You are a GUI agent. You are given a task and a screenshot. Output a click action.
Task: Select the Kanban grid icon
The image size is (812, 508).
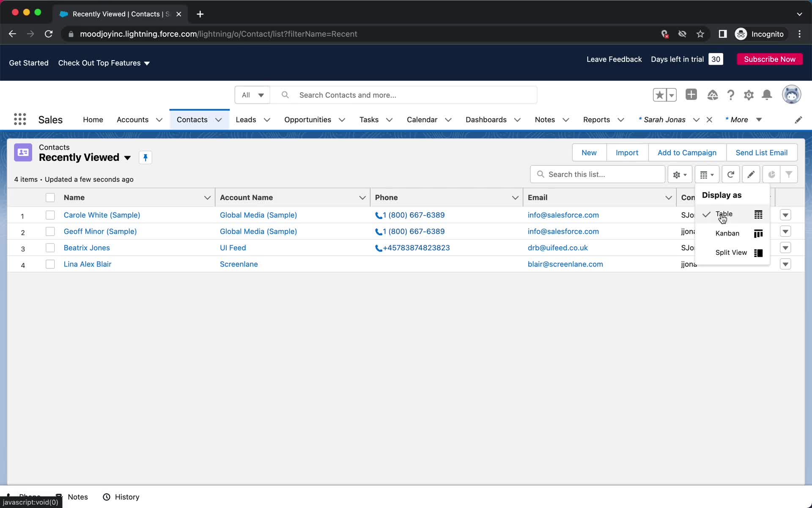(x=758, y=234)
